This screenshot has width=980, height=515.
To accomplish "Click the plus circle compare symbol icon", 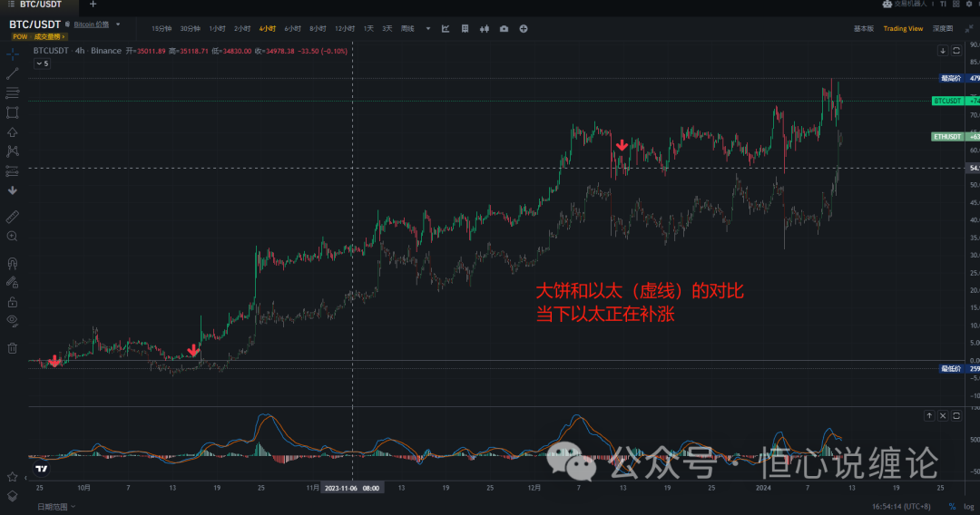I will (x=524, y=29).
